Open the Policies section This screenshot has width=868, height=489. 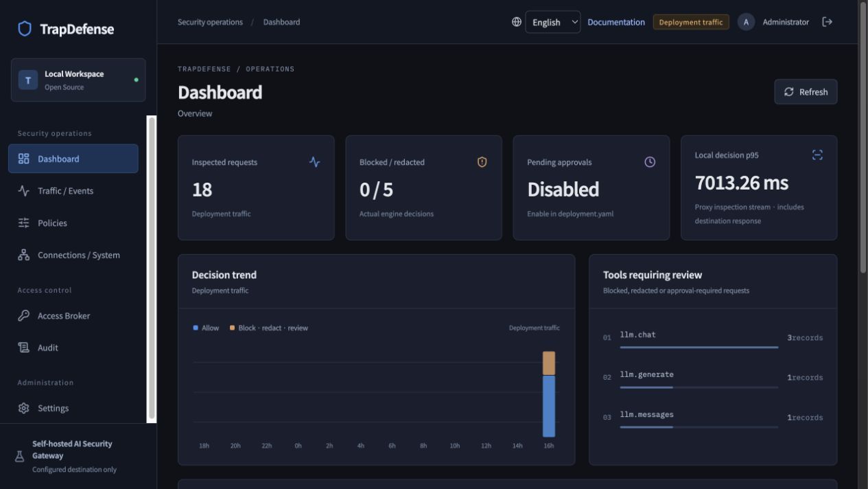[x=73, y=223]
